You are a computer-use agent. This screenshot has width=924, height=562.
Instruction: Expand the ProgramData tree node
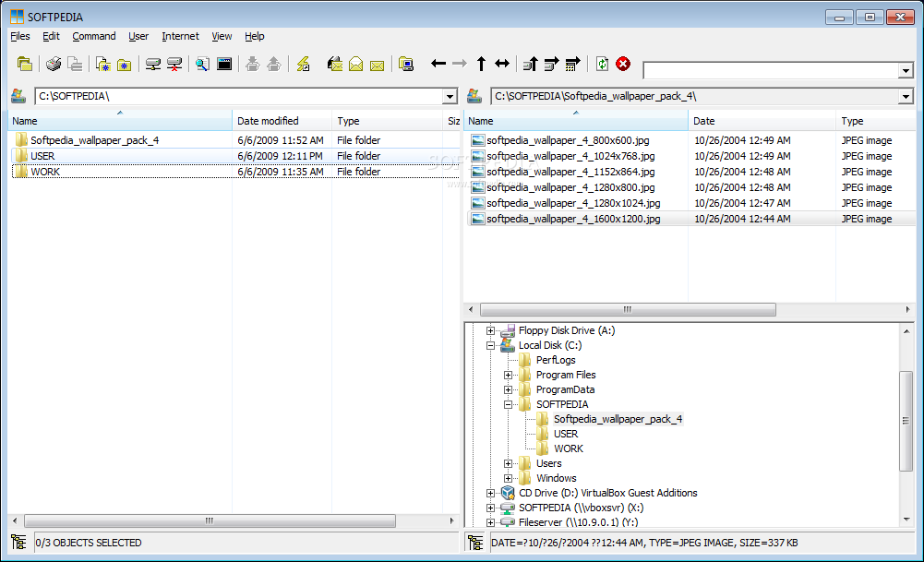508,390
